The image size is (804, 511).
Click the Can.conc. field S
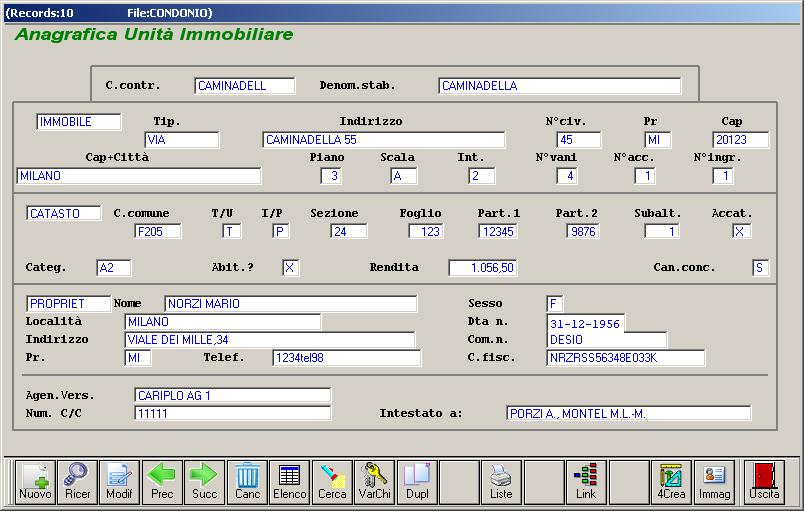760,268
